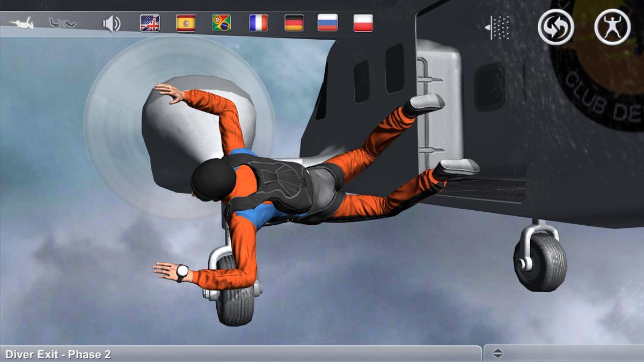Select the back-flying skydiver pose icon

pyautogui.click(x=63, y=24)
